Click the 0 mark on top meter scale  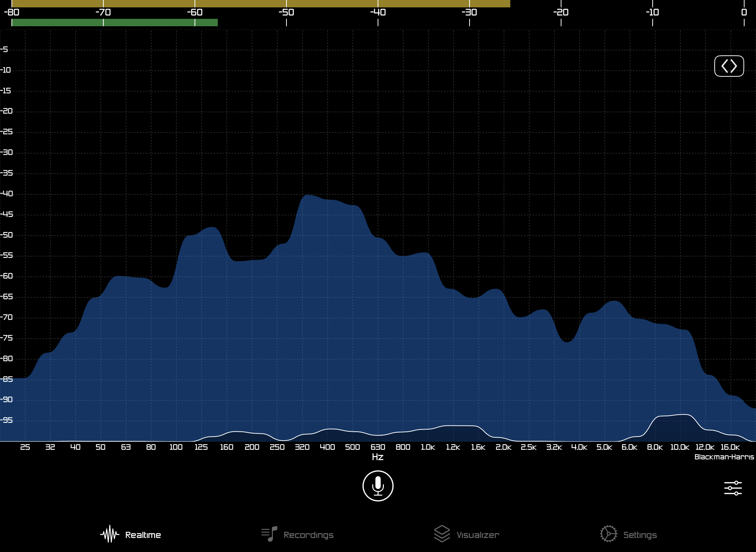tap(744, 12)
